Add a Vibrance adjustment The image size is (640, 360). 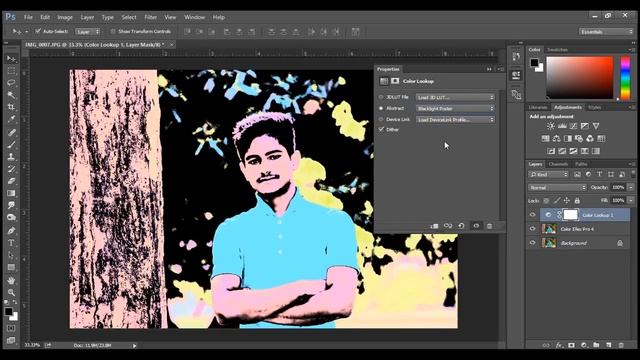(596, 126)
